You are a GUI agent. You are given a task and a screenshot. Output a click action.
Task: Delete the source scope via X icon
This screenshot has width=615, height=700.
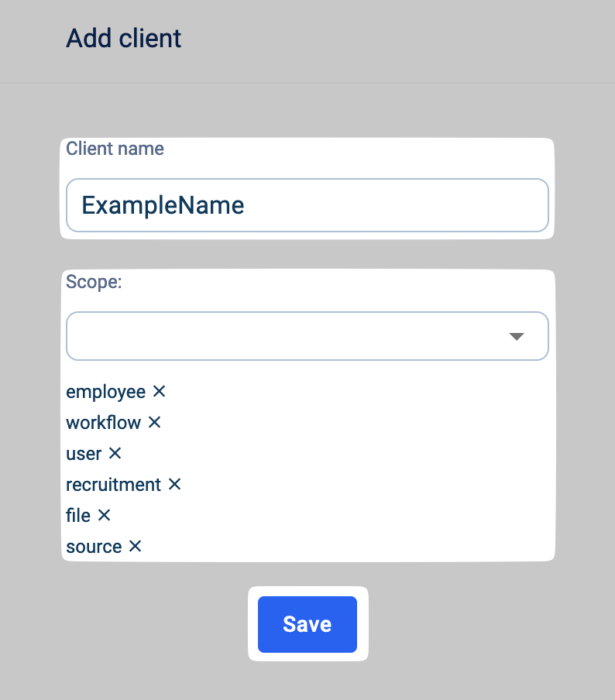pos(135,547)
